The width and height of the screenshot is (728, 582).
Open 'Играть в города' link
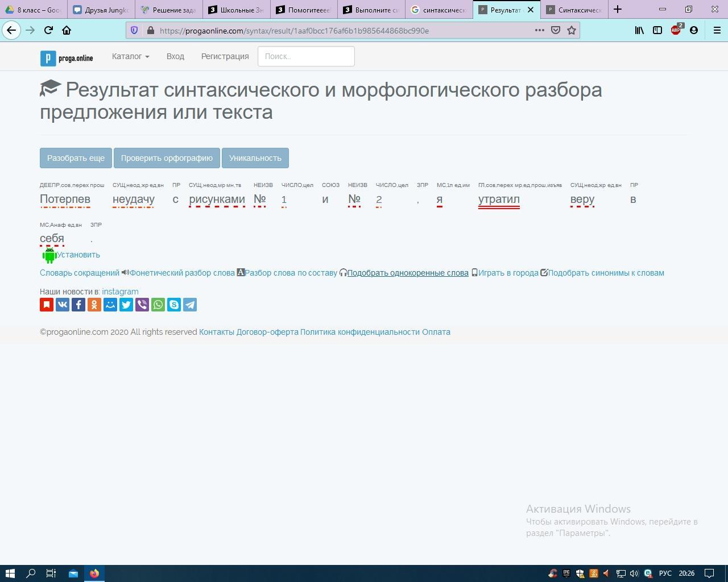coord(508,273)
